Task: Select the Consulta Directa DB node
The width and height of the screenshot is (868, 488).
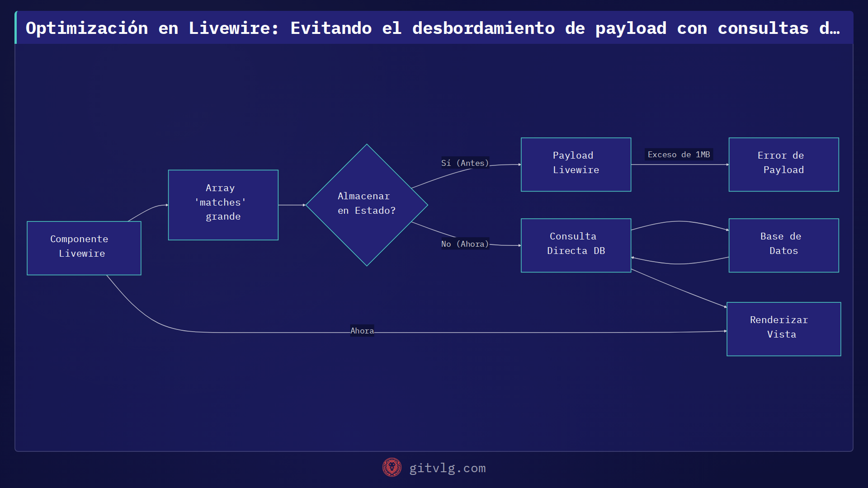Action: (x=576, y=245)
